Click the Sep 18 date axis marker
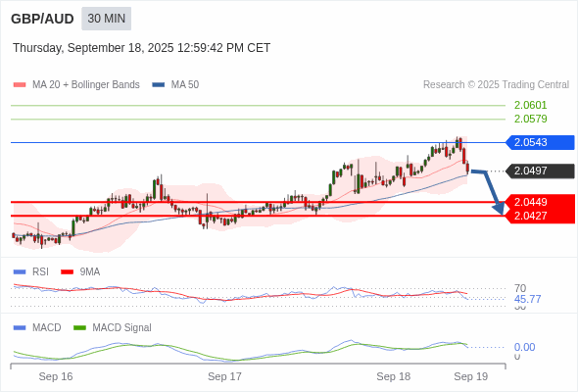The width and height of the screenshot is (578, 392). 393,376
